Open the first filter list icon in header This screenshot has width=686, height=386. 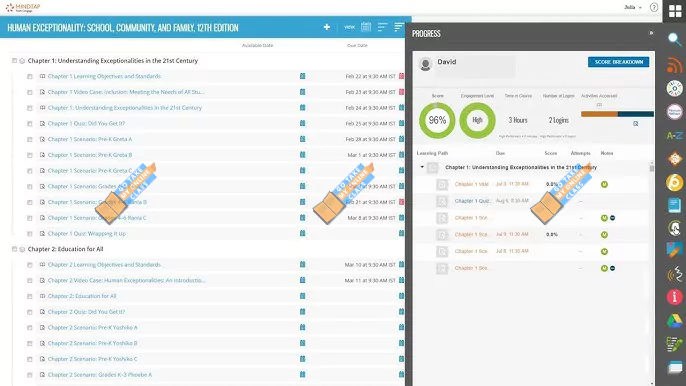click(382, 27)
